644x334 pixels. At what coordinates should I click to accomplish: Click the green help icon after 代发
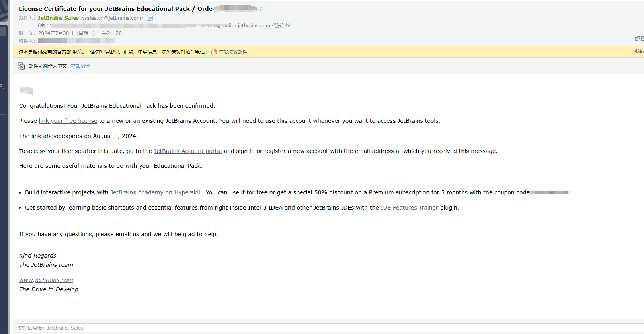288,25
